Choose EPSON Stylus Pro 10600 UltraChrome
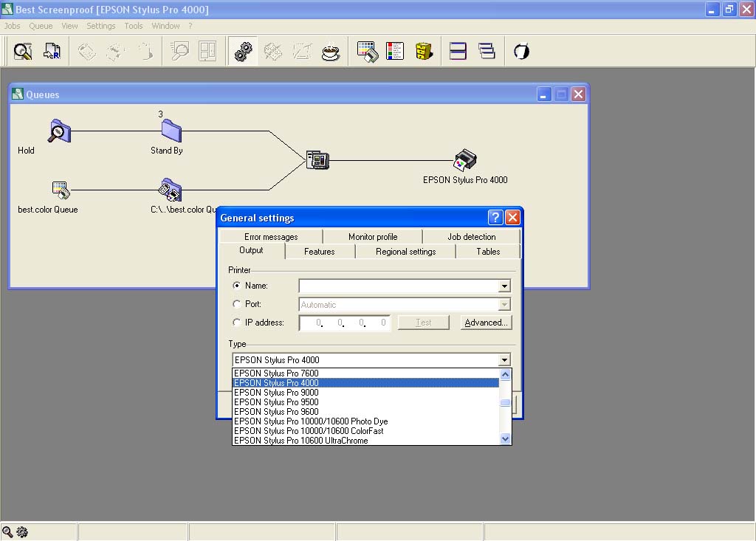Screen dimensions: 756x541 tap(366, 440)
